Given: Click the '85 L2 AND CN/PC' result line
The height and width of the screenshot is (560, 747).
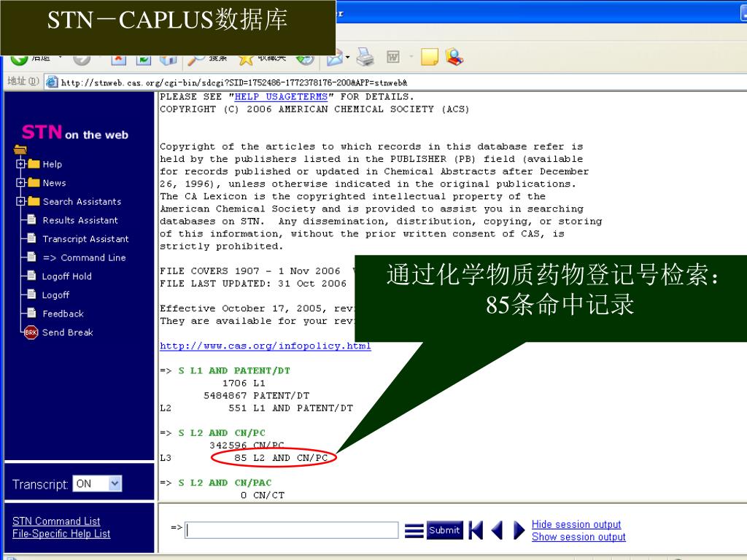Looking at the screenshot, I should pyautogui.click(x=281, y=458).
